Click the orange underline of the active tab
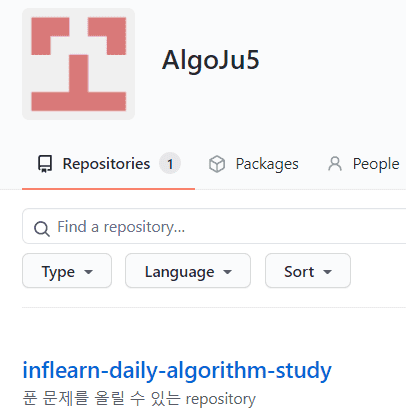 pos(108,189)
